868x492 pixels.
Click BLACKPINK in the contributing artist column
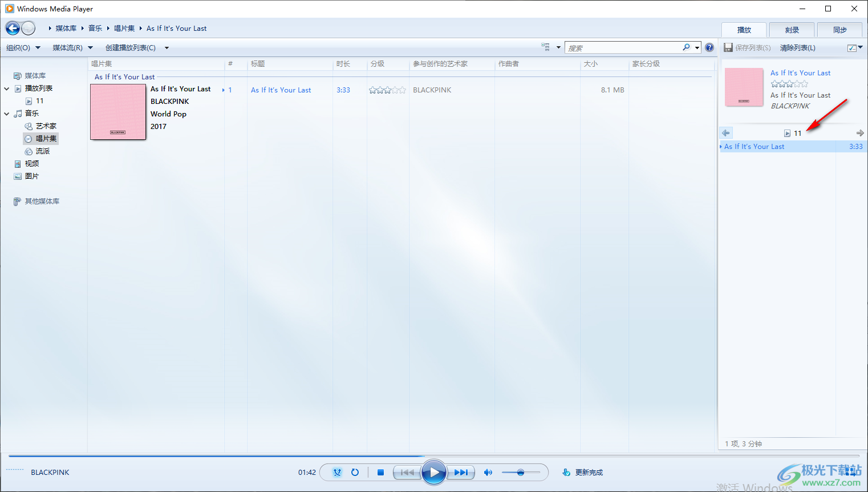432,90
